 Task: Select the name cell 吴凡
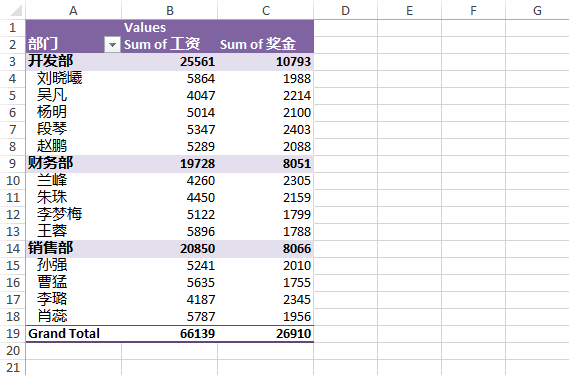pos(52,95)
